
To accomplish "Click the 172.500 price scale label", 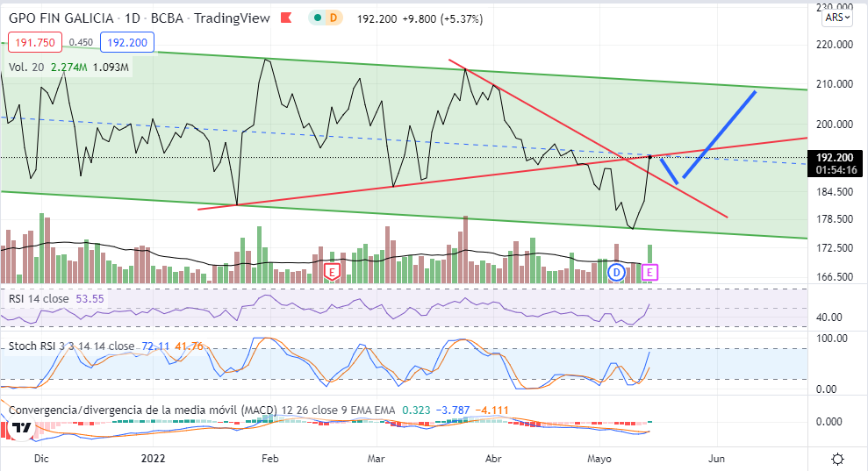I will pos(835,248).
